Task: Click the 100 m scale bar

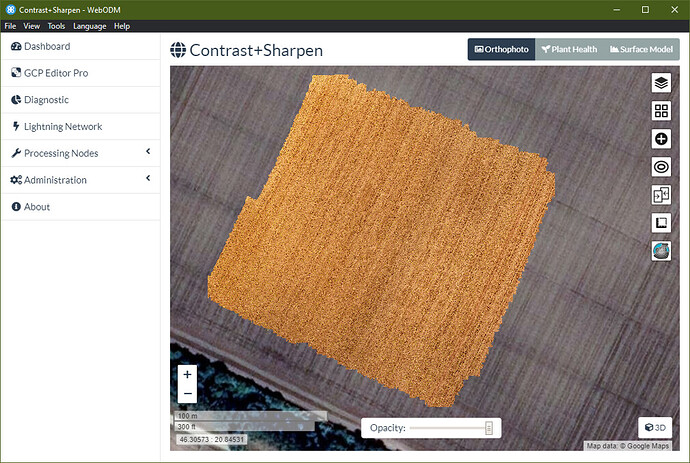Action: click(251, 416)
